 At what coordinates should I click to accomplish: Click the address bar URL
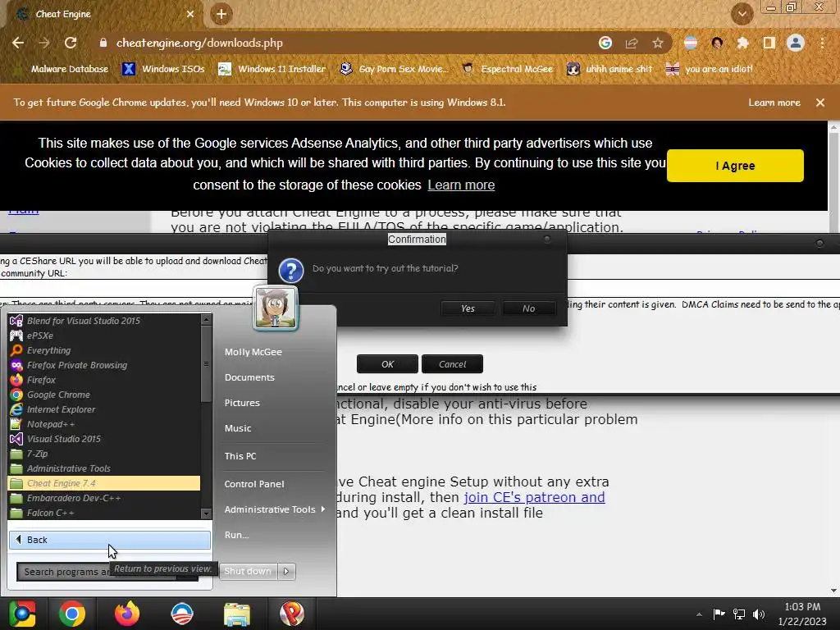[x=199, y=43]
